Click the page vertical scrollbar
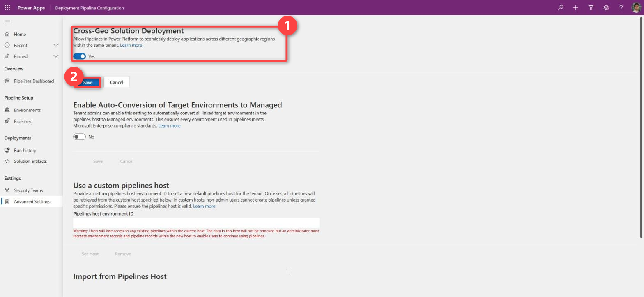 (641, 128)
